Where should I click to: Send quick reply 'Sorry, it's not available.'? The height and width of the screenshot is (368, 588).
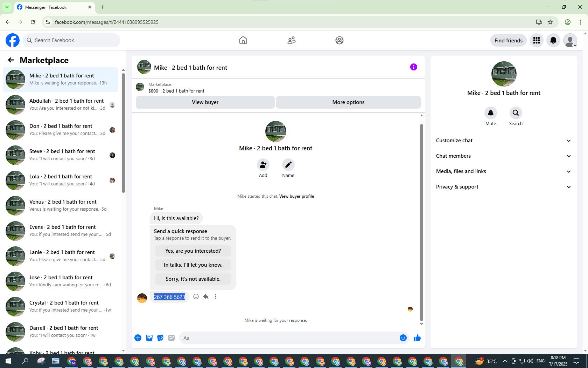[x=193, y=279]
